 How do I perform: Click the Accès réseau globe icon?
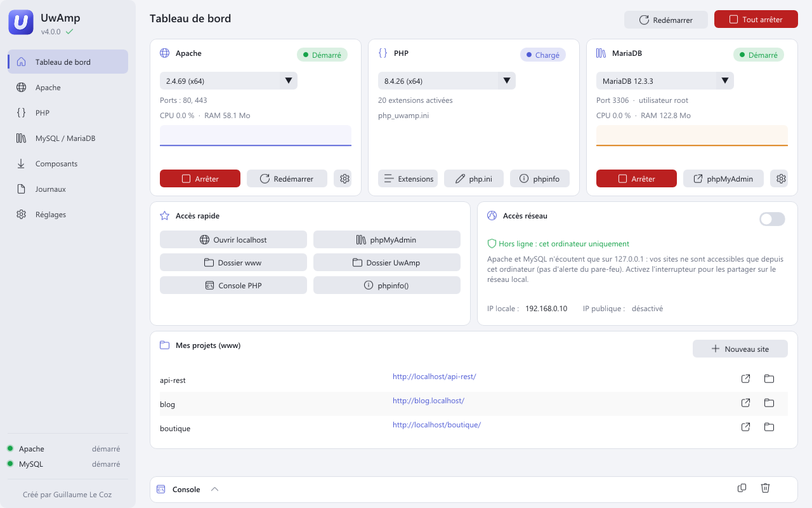tap(492, 216)
